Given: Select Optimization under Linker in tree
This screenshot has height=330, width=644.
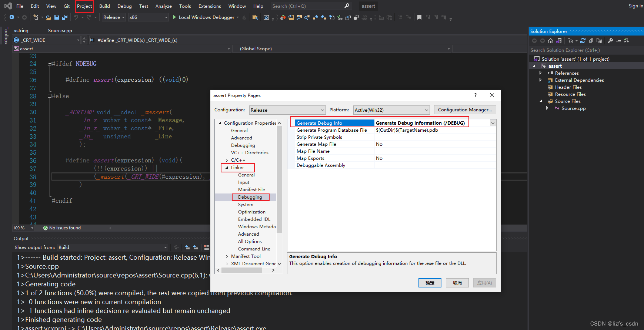Looking at the screenshot, I should 252,212.
